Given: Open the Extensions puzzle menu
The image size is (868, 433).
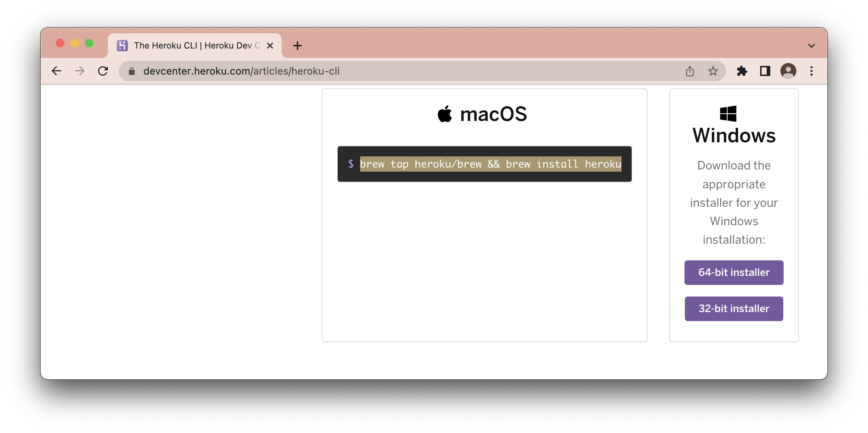Looking at the screenshot, I should tap(742, 71).
